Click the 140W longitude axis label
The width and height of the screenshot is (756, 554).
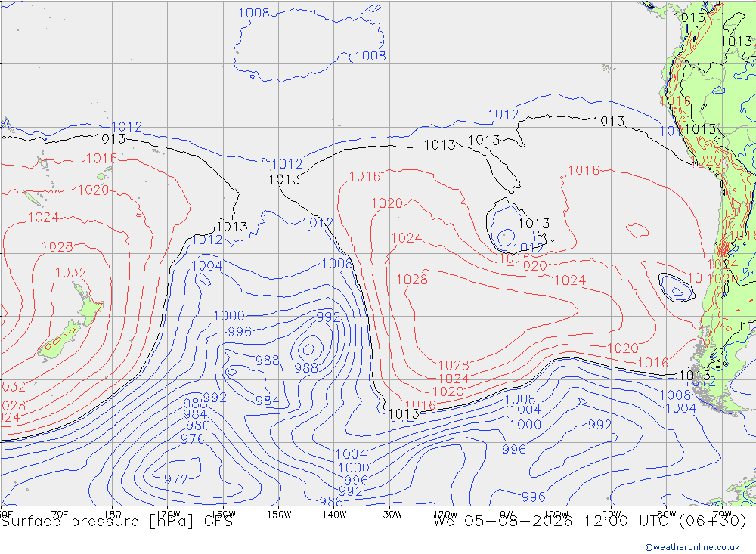[x=334, y=515]
